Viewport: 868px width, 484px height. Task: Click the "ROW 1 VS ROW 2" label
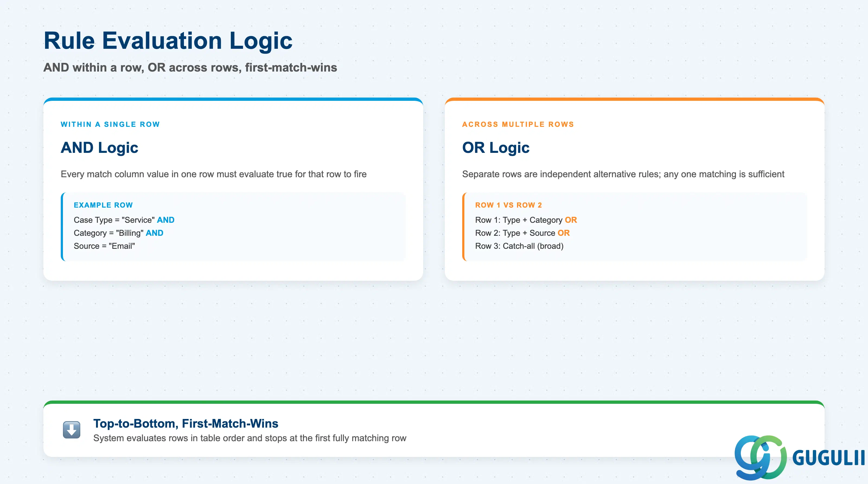point(509,205)
